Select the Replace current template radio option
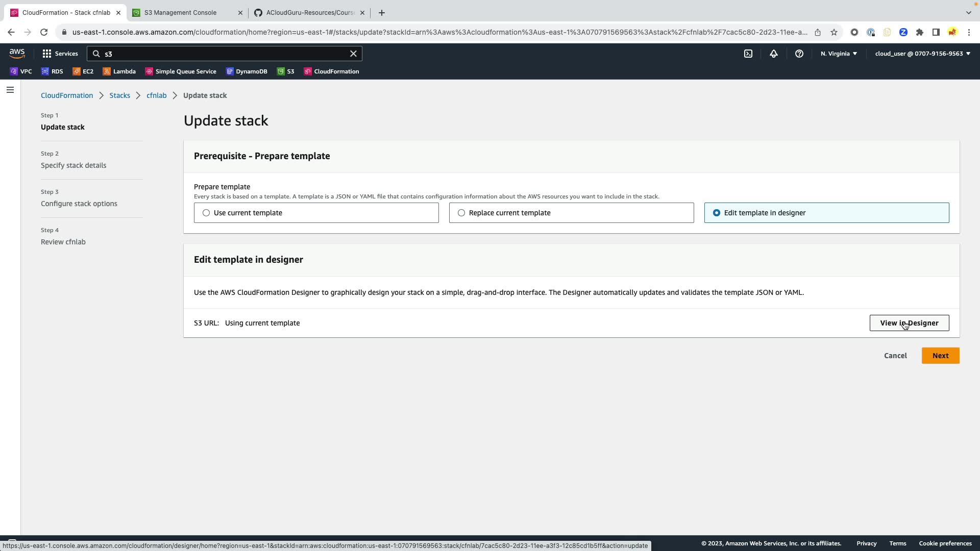 click(x=461, y=213)
